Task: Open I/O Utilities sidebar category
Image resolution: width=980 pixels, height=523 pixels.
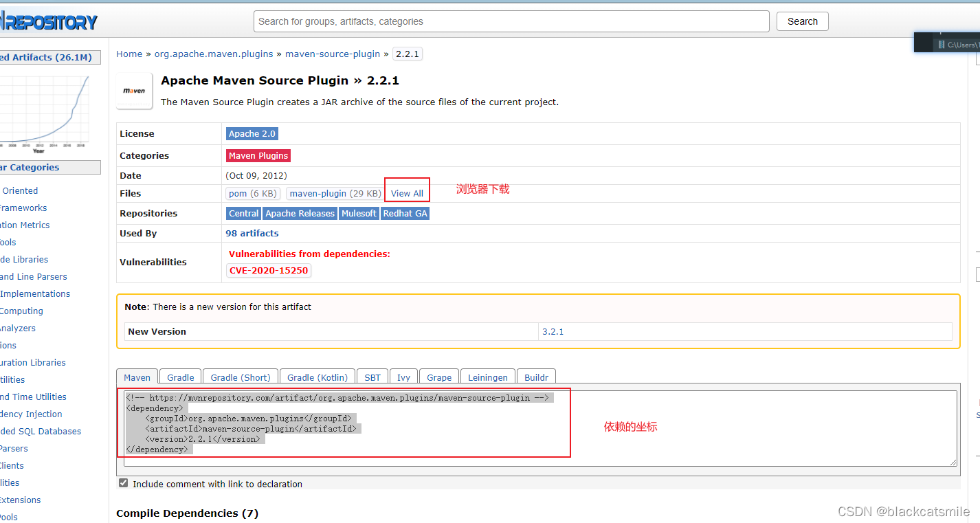Action: 10,482
